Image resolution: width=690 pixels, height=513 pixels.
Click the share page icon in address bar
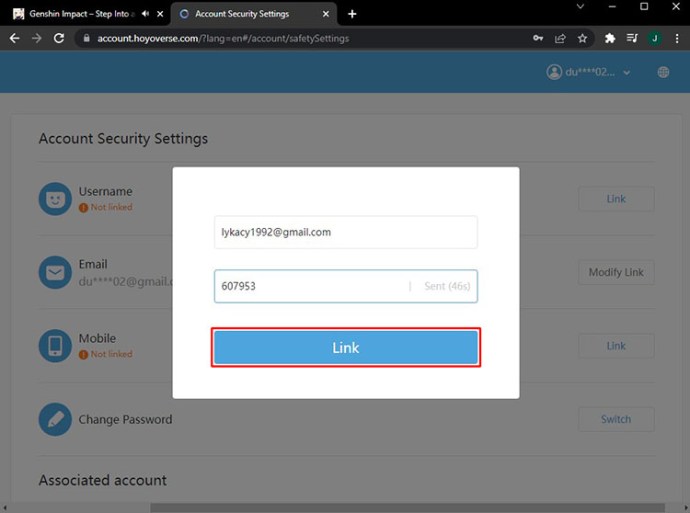(561, 38)
